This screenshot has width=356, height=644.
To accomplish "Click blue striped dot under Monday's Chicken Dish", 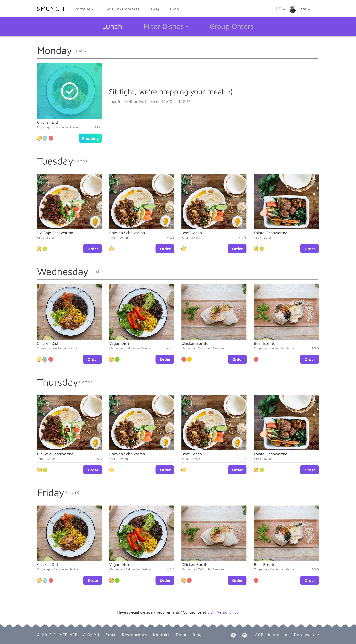I will click(45, 138).
